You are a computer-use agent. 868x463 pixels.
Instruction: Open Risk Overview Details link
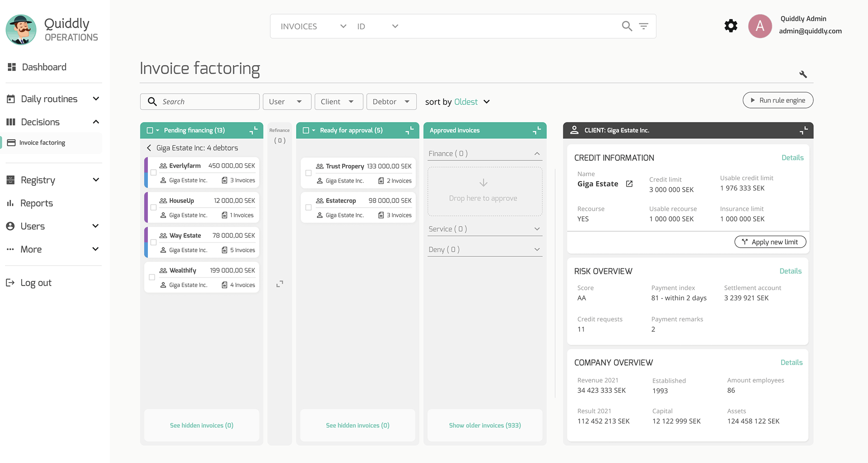coord(790,271)
